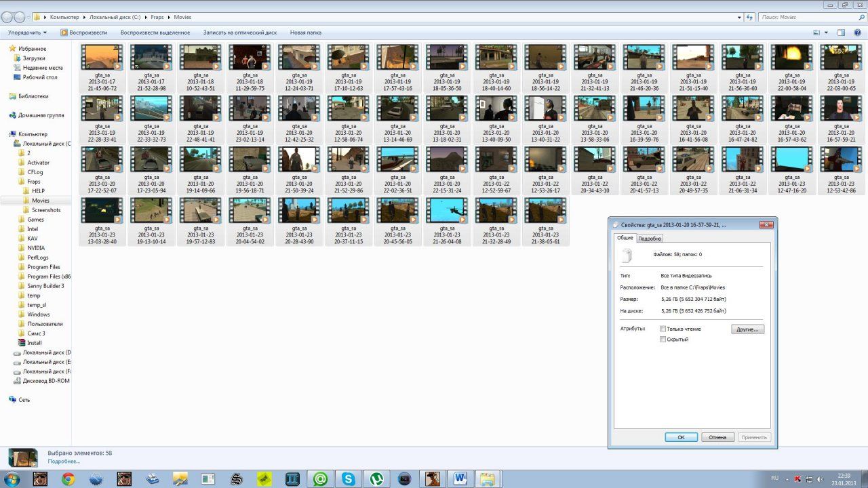Image resolution: width=868 pixels, height=488 pixels.
Task: Open Skype from the taskbar
Action: click(349, 479)
